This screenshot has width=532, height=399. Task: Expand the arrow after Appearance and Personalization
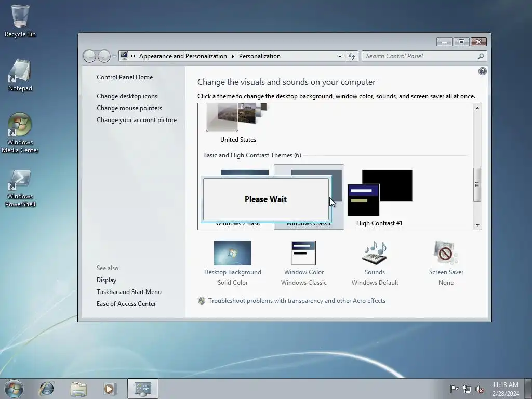click(x=233, y=56)
